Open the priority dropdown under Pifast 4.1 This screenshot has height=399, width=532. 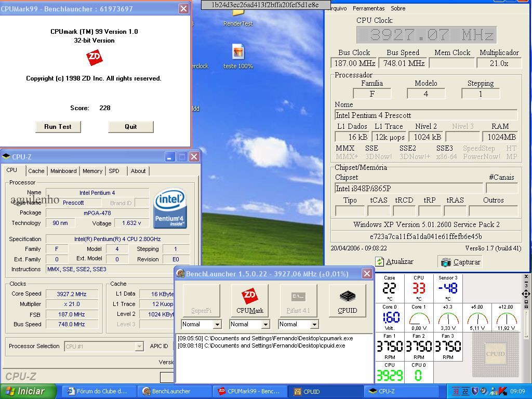[314, 324]
